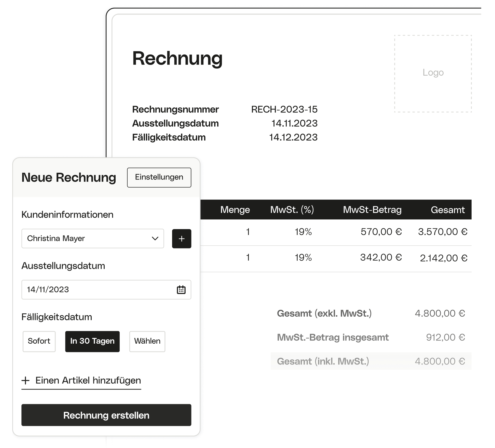Toggle the In 30 Tagen payment option

92,341
